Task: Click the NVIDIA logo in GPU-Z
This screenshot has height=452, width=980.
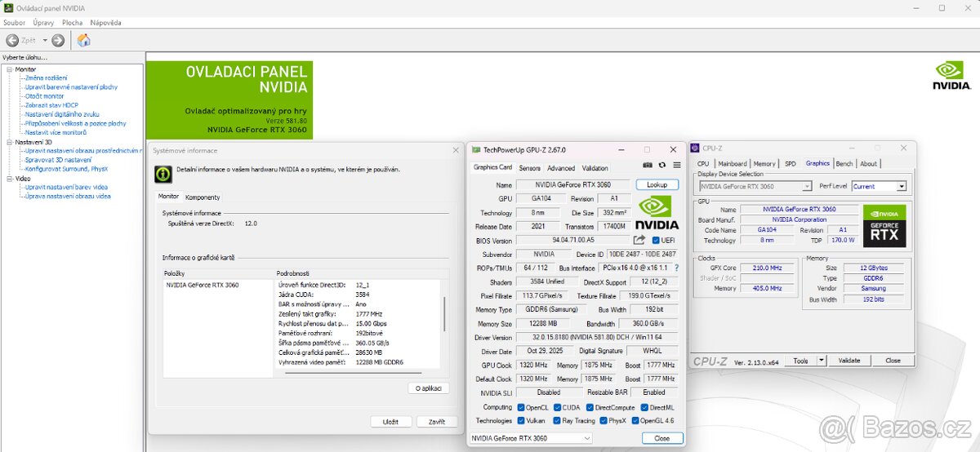Action: (657, 213)
